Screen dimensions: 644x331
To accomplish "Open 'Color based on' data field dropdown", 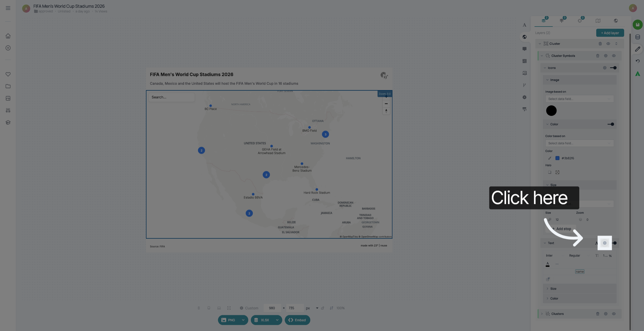I will [x=580, y=143].
